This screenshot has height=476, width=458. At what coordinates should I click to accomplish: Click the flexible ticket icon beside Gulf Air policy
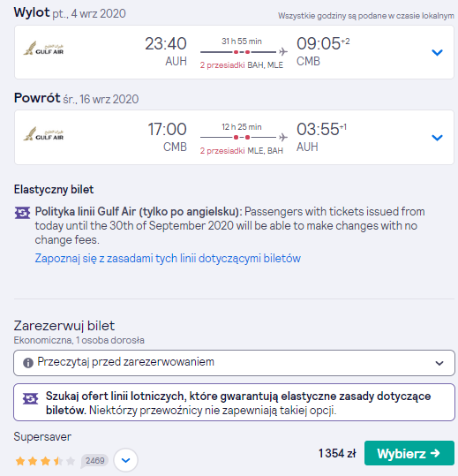(22, 213)
